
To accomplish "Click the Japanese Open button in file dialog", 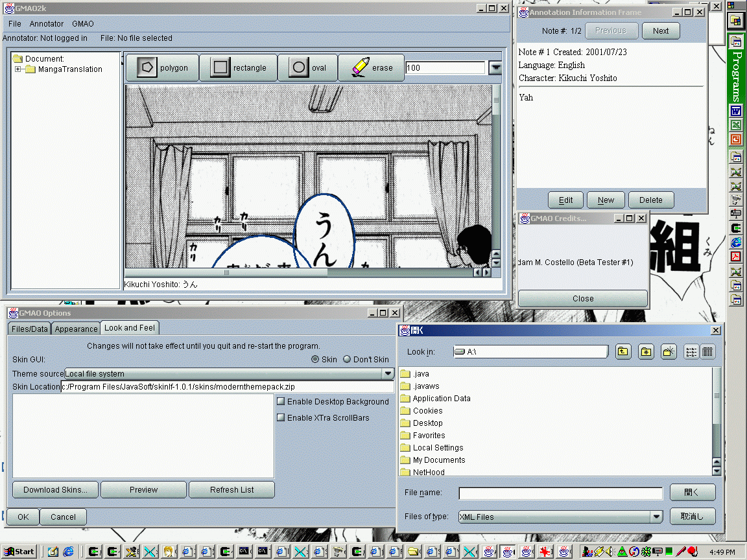I will coord(693,493).
